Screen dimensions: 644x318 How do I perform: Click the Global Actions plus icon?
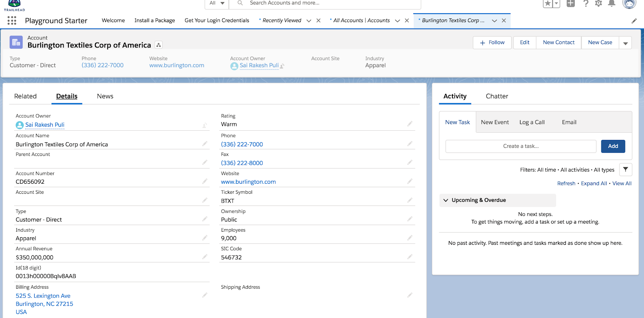pyautogui.click(x=571, y=4)
